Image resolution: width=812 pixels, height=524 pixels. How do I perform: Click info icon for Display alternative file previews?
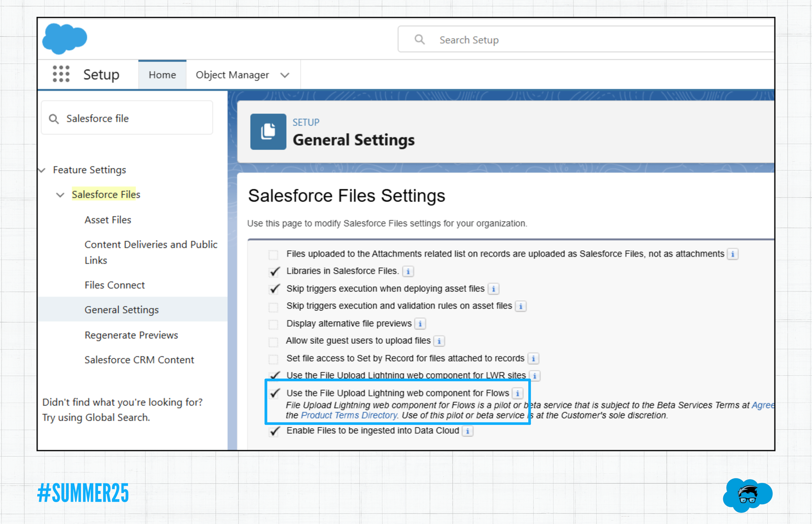click(x=420, y=324)
